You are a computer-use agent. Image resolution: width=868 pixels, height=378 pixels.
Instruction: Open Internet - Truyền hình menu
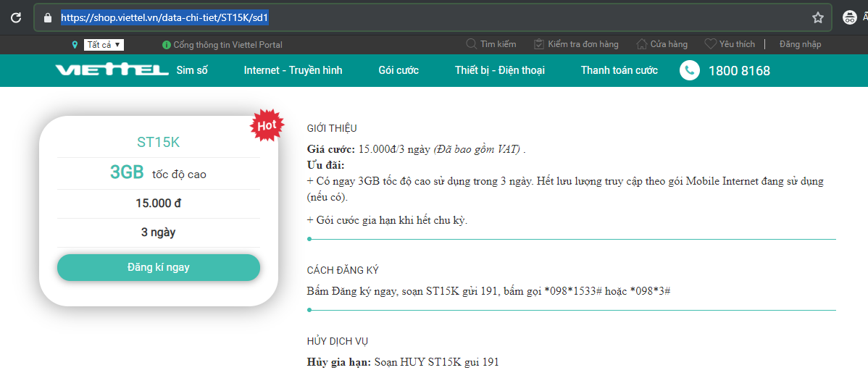pyautogui.click(x=293, y=70)
